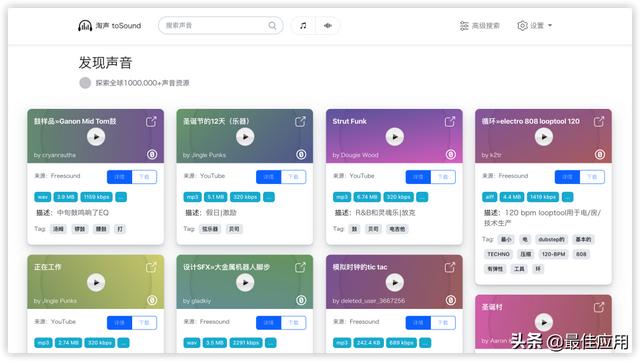This screenshot has width=640, height=361.
Task: Open external link on Ganon Mid Tom card
Action: click(x=151, y=122)
